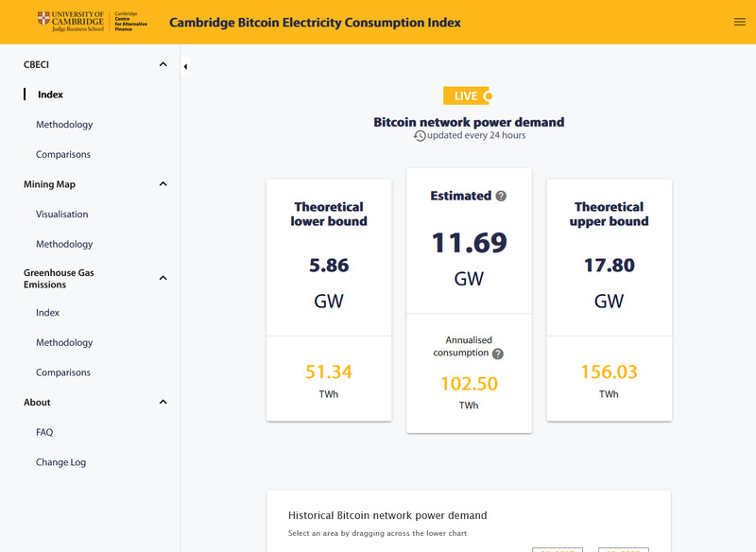
Task: Open the hamburger menu icon
Action: (x=739, y=22)
